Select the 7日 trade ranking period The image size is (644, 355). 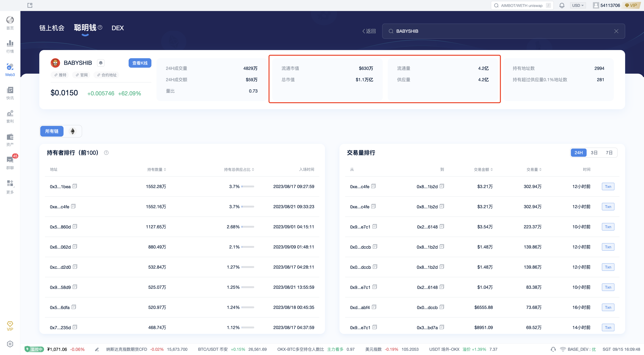coord(609,153)
